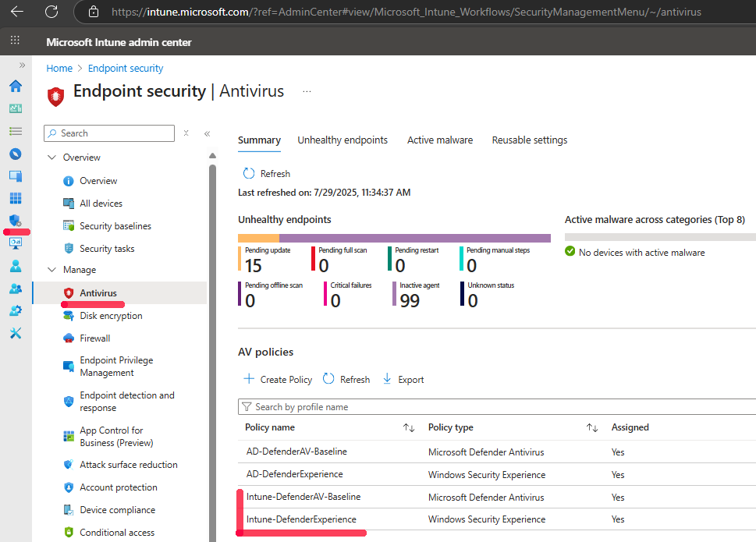The image size is (756, 542).
Task: Switch to the Summary tab
Action: (259, 140)
